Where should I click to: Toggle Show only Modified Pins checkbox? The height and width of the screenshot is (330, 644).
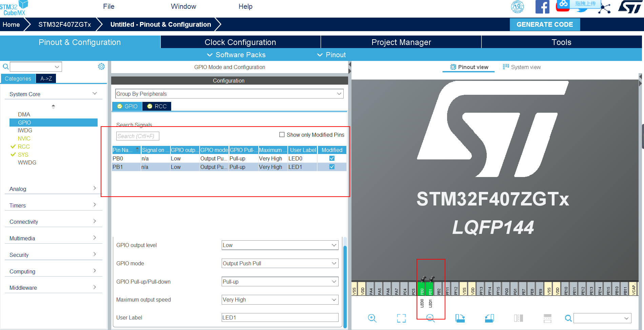[282, 135]
